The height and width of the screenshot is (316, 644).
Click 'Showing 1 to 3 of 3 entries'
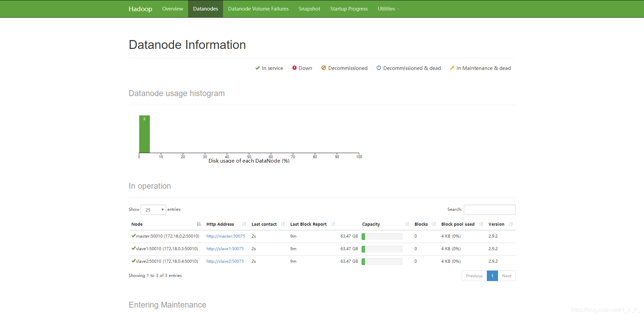[x=155, y=276]
